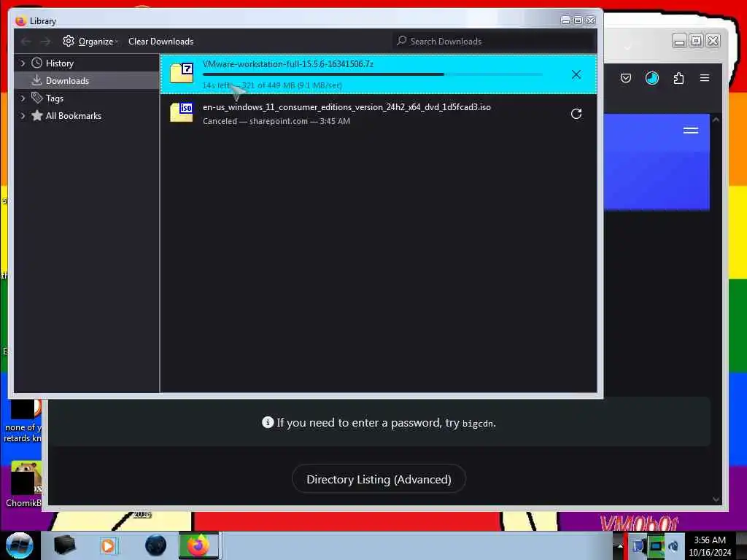Show hidden system tray icons
Viewport: 747px width, 560px height.
click(x=620, y=545)
